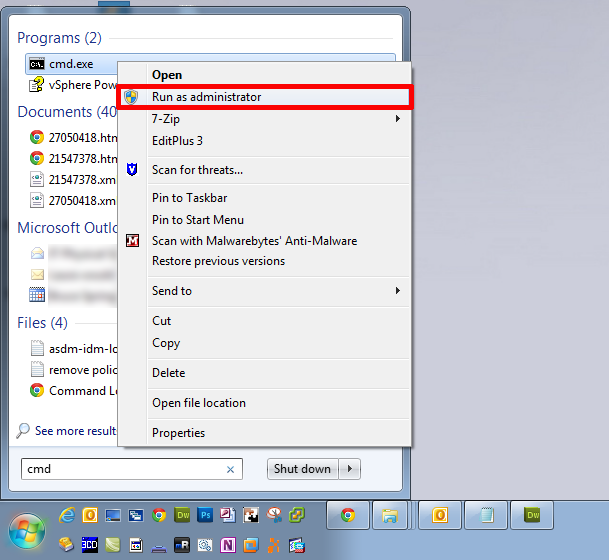The image size is (609, 560).
Task: Launch Internet Explorer from quick launch
Action: pyautogui.click(x=67, y=515)
